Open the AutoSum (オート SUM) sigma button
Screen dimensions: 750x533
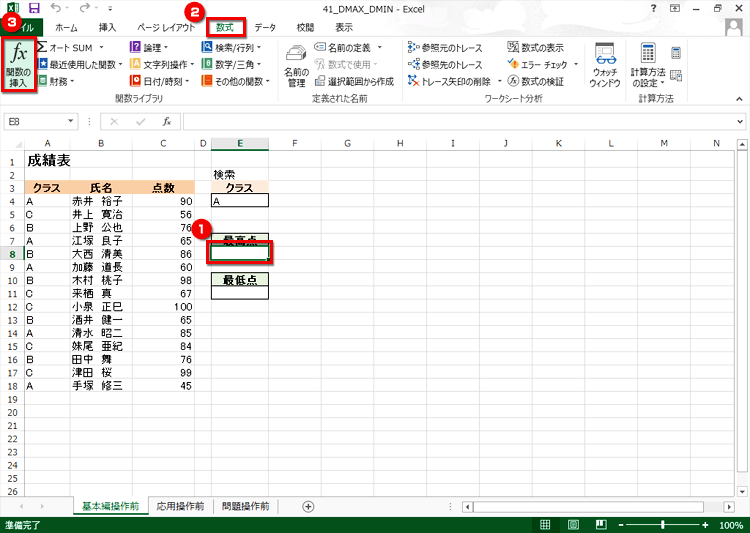click(65, 47)
